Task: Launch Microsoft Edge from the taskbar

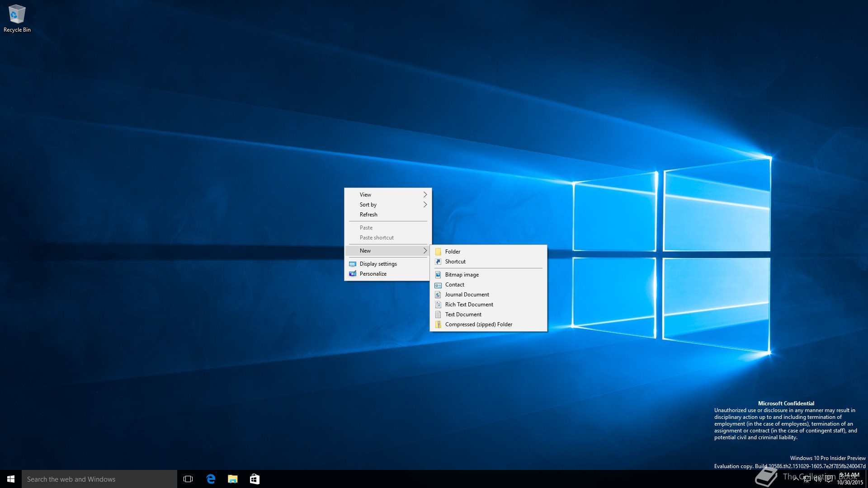Action: (211, 479)
